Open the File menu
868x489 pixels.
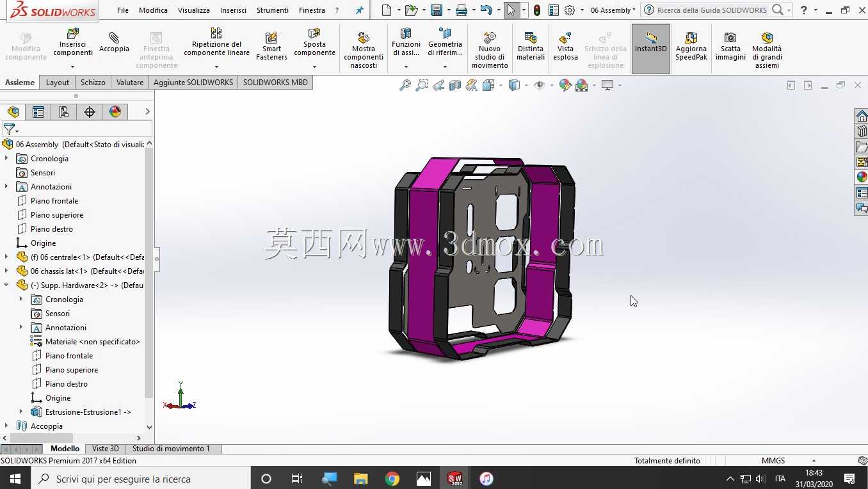tap(123, 10)
